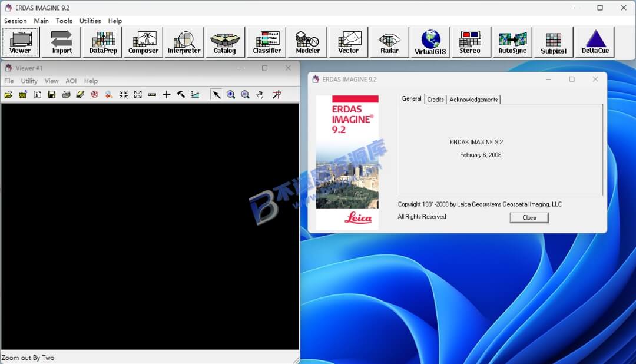This screenshot has width=636, height=364.
Task: Open the View menu in Viewer #1
Action: click(x=51, y=81)
